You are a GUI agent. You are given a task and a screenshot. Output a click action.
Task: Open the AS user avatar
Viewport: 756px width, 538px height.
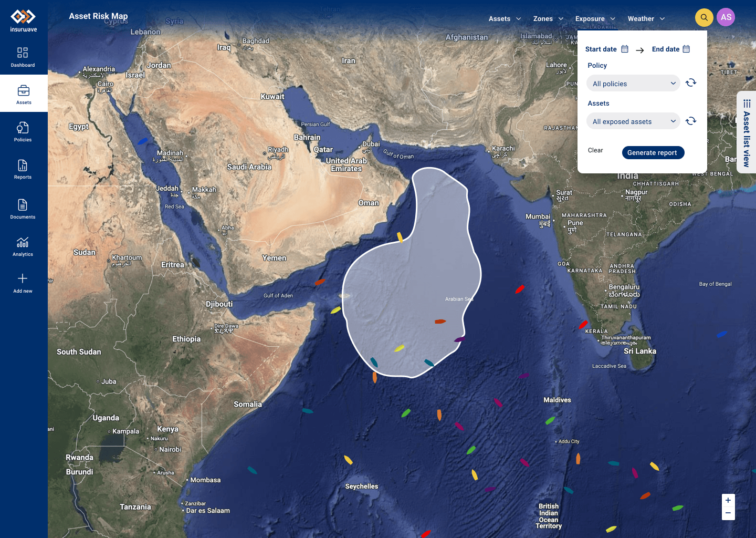pos(726,17)
